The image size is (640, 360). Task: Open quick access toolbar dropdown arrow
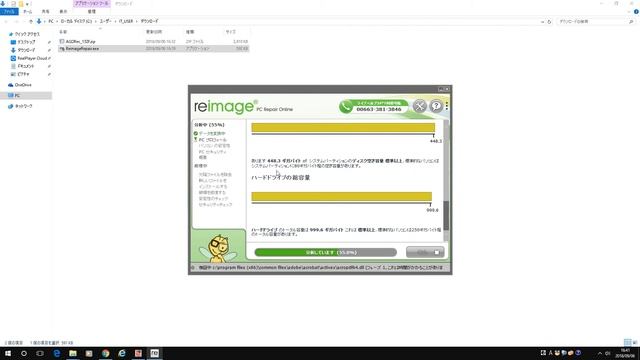click(28, 4)
